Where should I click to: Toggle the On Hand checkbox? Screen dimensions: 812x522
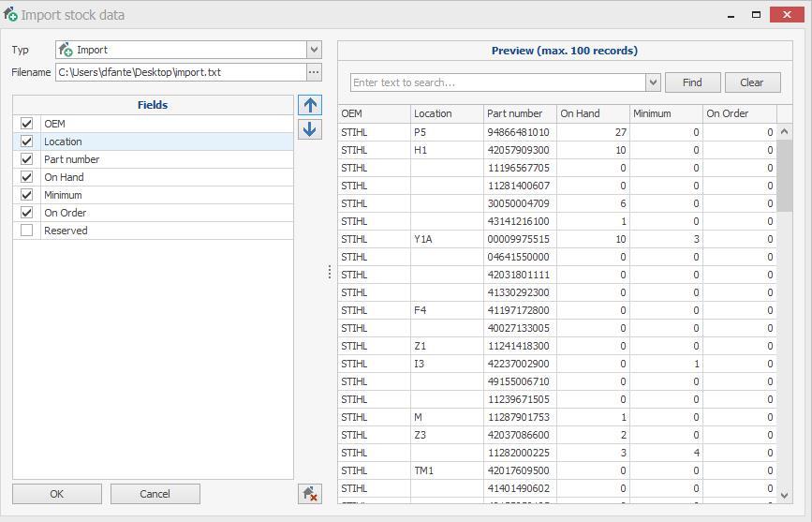[x=26, y=177]
